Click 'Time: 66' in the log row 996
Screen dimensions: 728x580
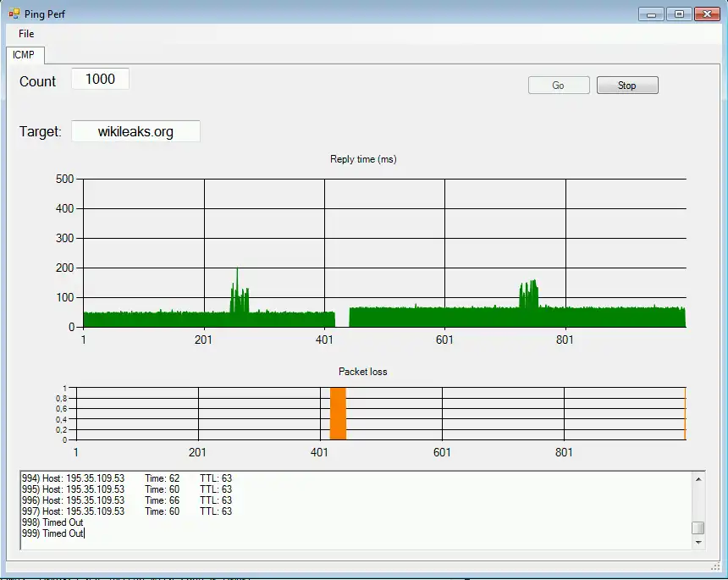pos(162,500)
